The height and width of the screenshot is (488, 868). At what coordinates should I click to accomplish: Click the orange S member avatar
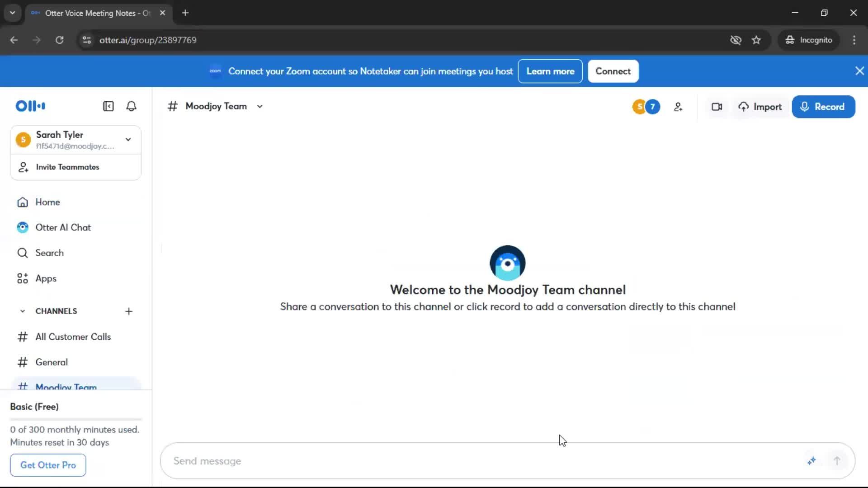(x=639, y=107)
